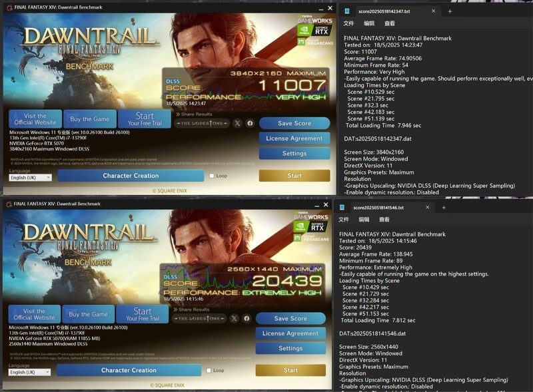Image resolution: width=533 pixels, height=392 pixels.
Task: Click the gold Start button in bottom window
Action: [x=290, y=370]
